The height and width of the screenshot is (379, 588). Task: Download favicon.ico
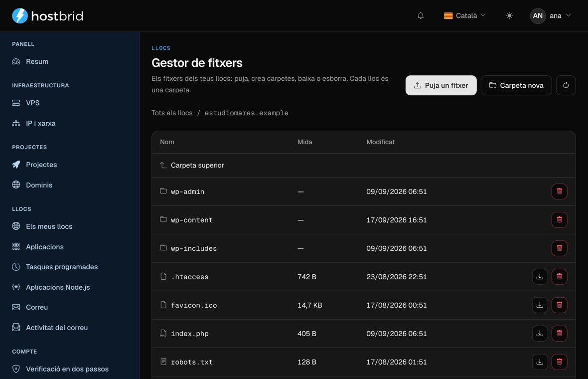pos(540,305)
